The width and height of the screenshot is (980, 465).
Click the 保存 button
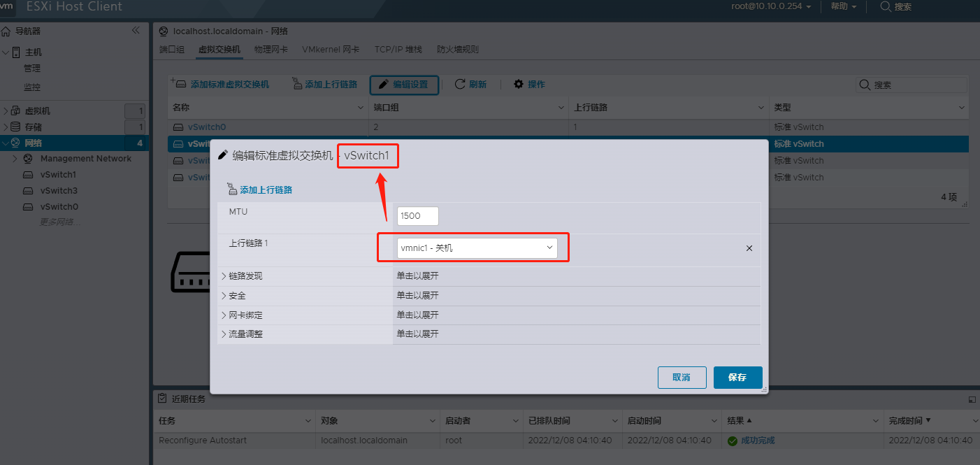[x=737, y=378]
